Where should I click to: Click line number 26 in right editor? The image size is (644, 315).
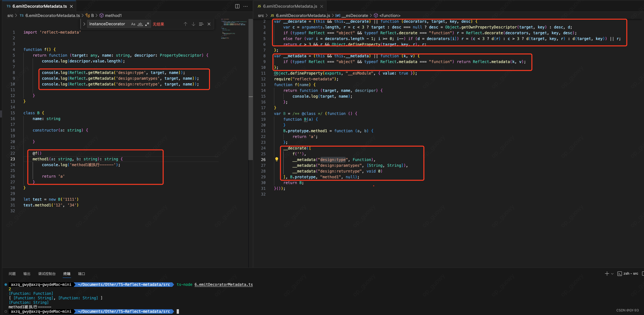pos(263,160)
